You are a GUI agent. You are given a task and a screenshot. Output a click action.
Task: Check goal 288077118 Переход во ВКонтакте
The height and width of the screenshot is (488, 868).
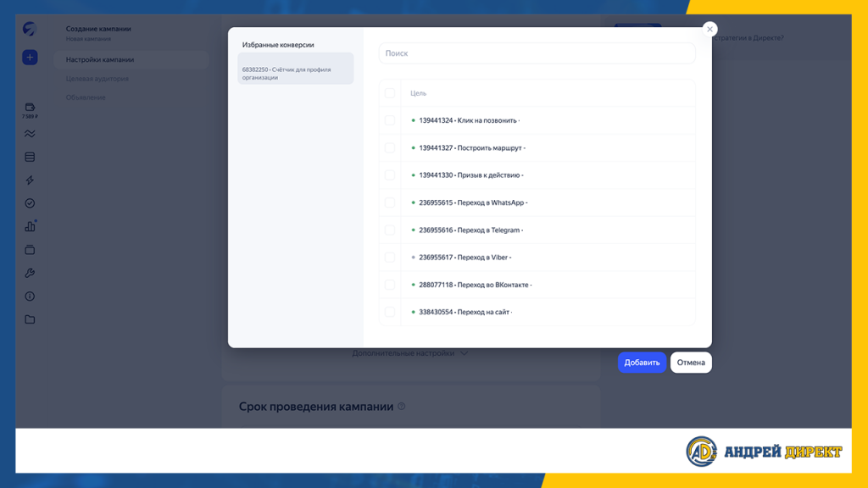(x=390, y=285)
